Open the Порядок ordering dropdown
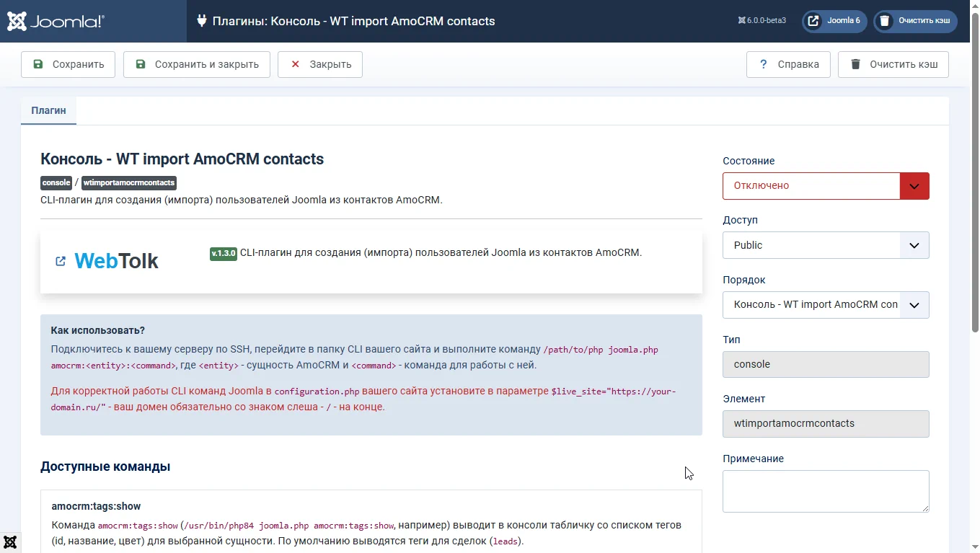Viewport: 980px width, 553px height. click(825, 305)
